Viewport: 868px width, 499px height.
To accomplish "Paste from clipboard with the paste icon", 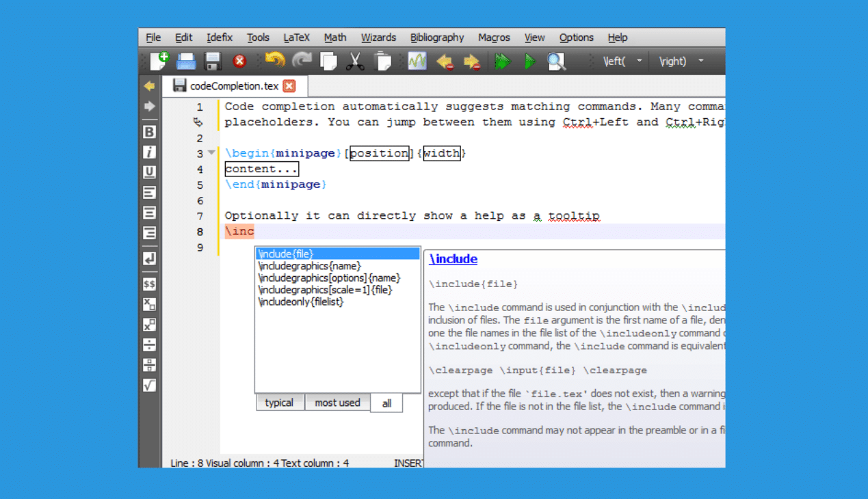I will (383, 62).
